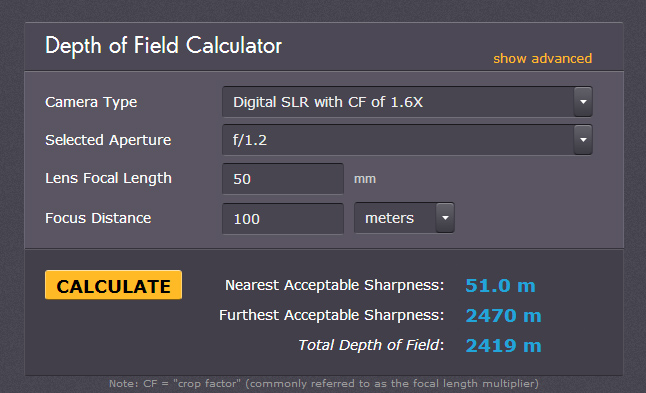Image resolution: width=646 pixels, height=393 pixels.
Task: Click the Depth of Field Calculator title
Action: pos(163,46)
